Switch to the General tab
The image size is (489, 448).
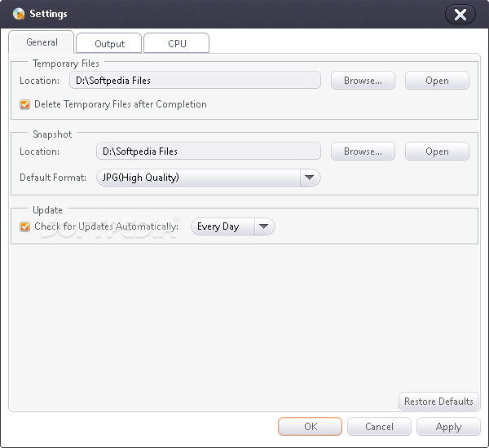(x=42, y=42)
